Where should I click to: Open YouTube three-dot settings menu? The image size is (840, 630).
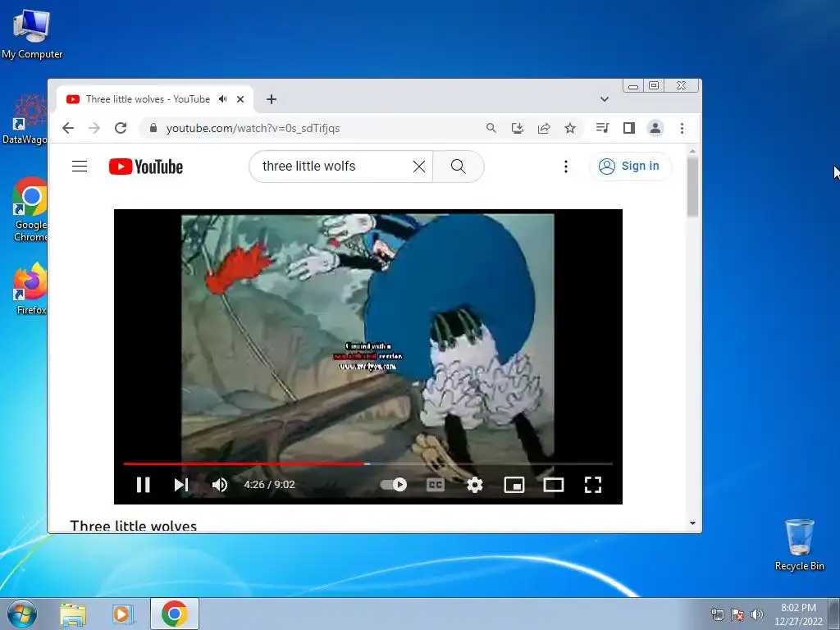click(x=566, y=167)
